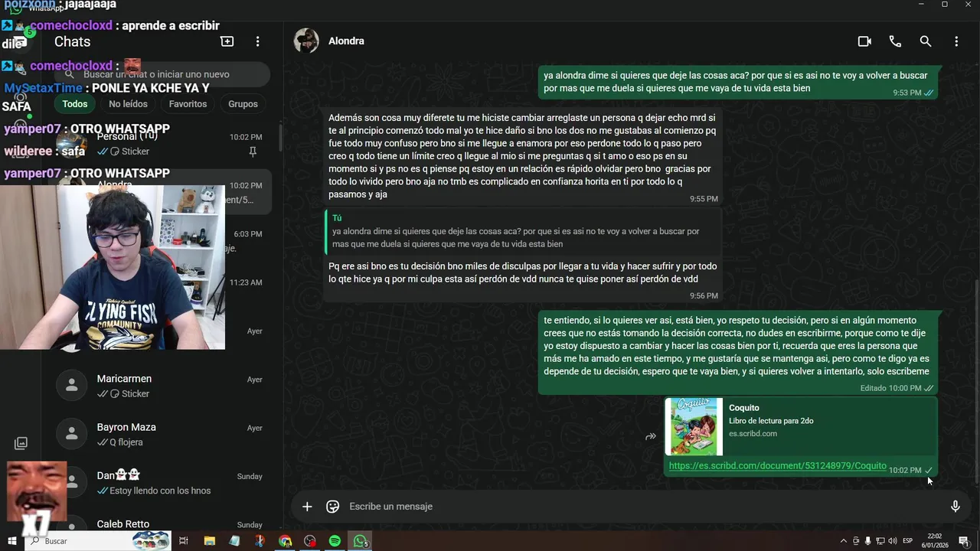Open the chat options three-dot menu
The height and width of the screenshot is (551, 980).
956,41
